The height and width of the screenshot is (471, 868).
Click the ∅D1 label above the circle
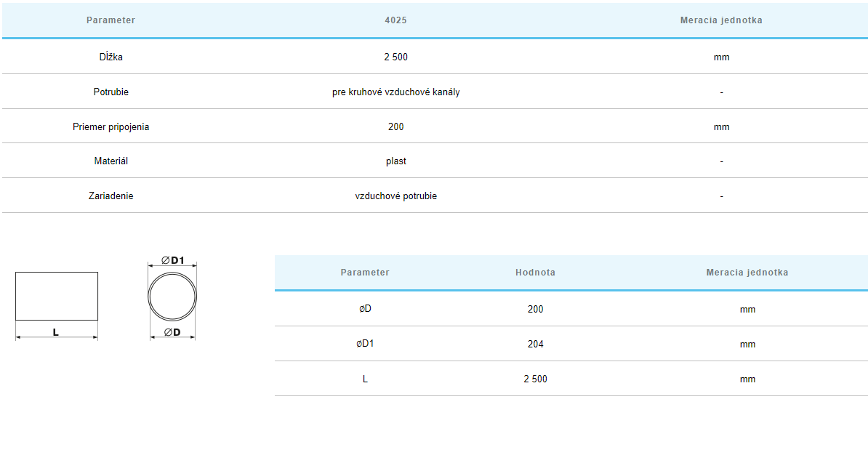click(x=173, y=261)
